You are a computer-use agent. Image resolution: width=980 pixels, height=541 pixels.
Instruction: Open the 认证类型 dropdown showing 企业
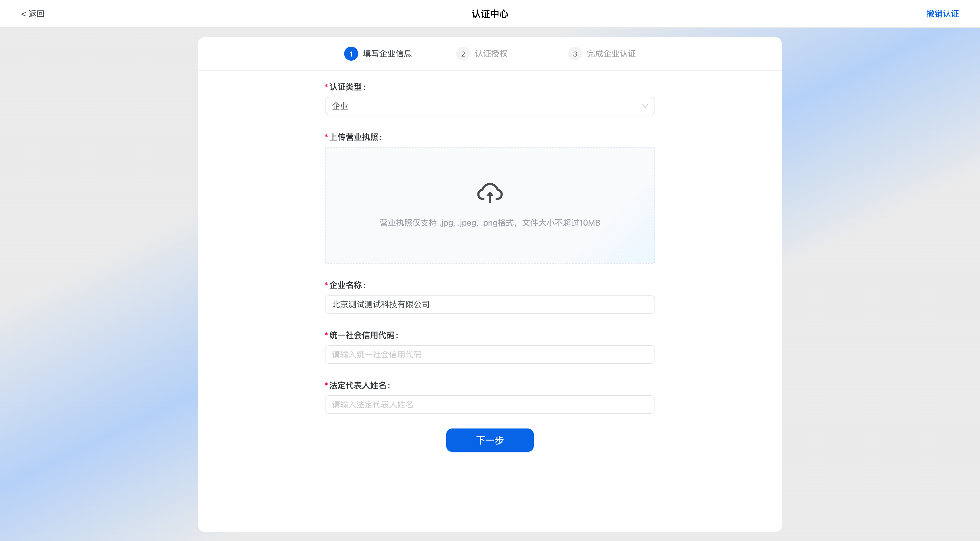490,106
